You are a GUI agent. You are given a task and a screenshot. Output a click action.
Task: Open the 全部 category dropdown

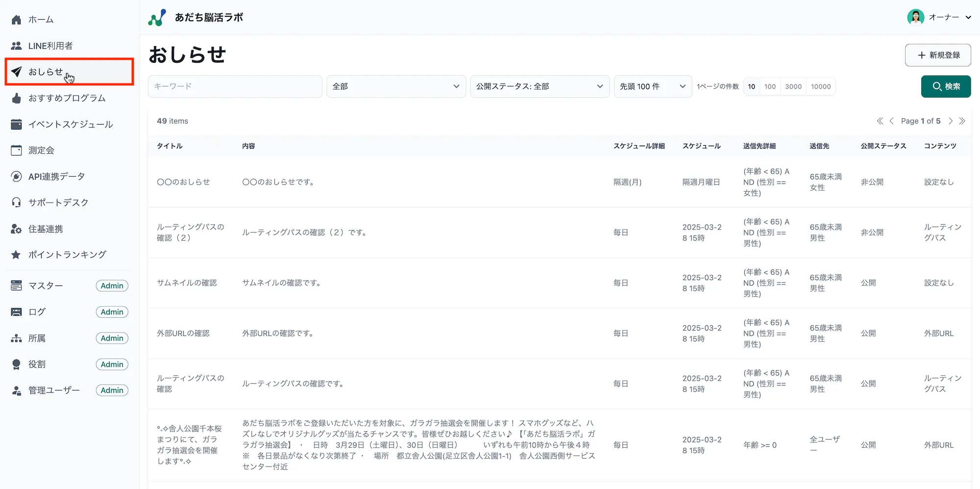(396, 86)
